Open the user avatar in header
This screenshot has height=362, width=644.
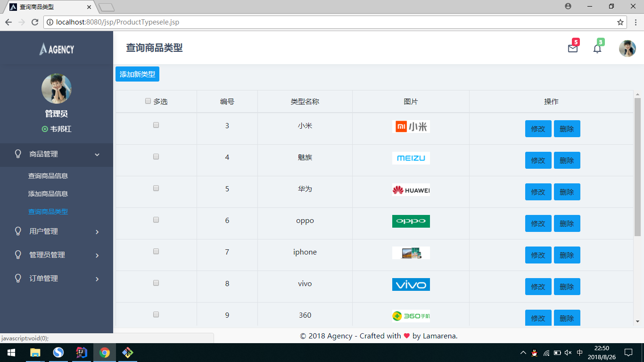[x=627, y=49]
